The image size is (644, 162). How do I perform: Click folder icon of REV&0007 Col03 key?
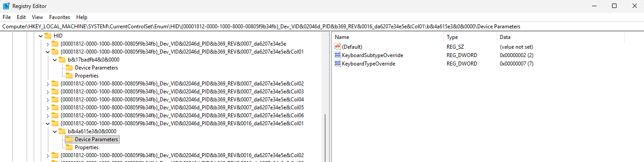pos(55,91)
